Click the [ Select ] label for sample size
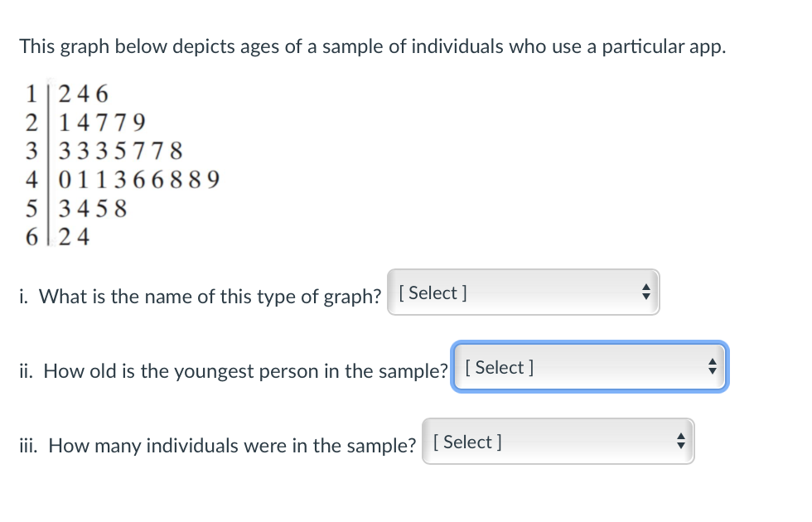 pos(469,442)
